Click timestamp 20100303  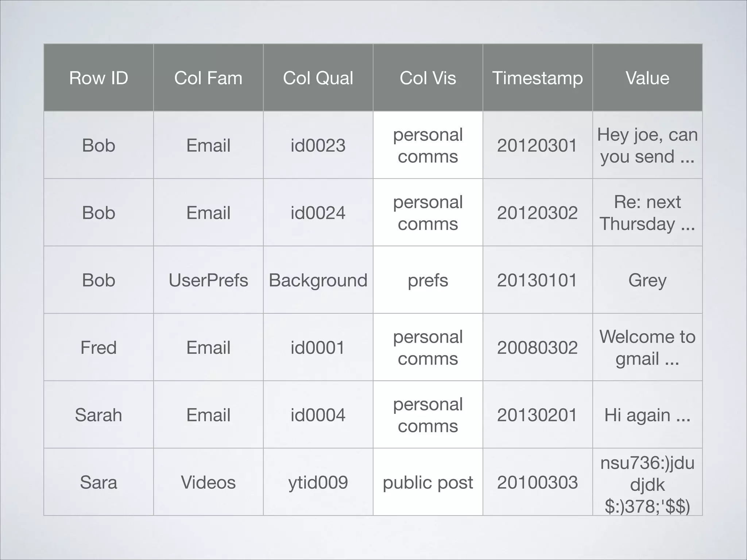(x=538, y=482)
